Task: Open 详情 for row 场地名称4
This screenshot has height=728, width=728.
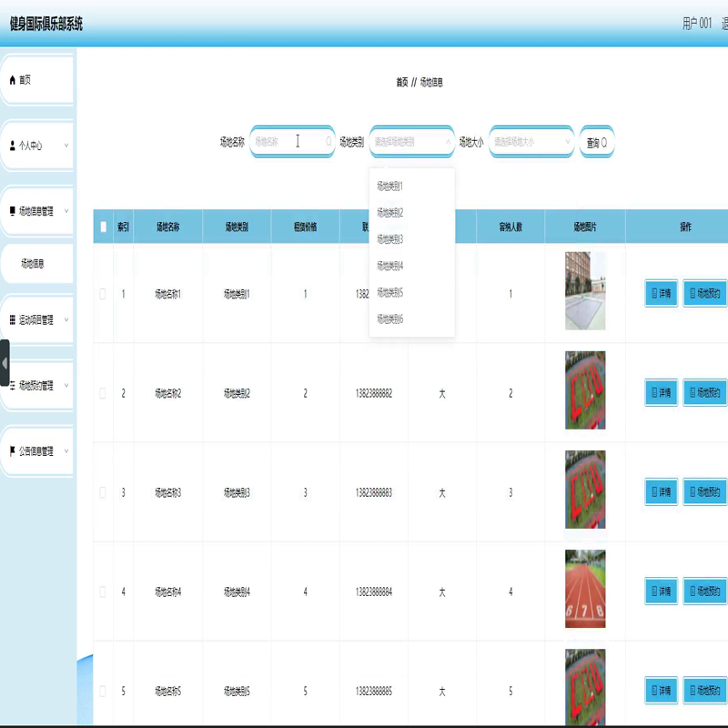Action: click(x=662, y=591)
